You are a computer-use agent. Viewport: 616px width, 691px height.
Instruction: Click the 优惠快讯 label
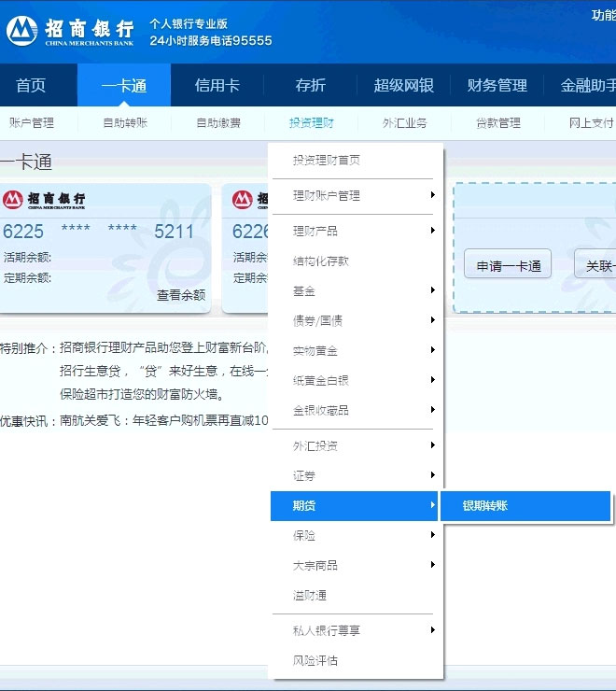pos(29,421)
